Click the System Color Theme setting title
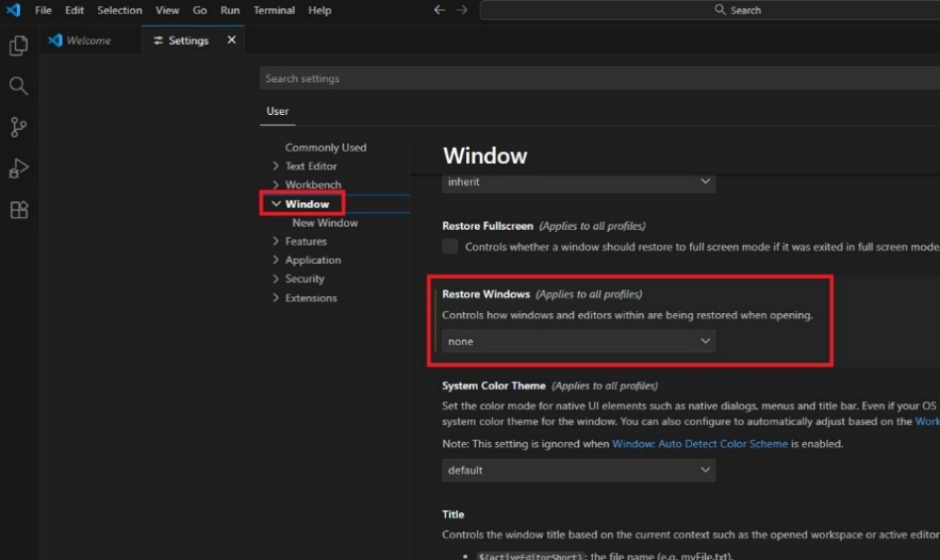The image size is (940, 560). coord(494,386)
